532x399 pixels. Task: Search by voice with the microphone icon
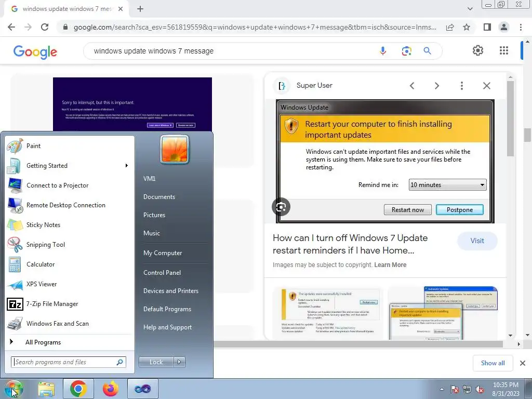383,51
